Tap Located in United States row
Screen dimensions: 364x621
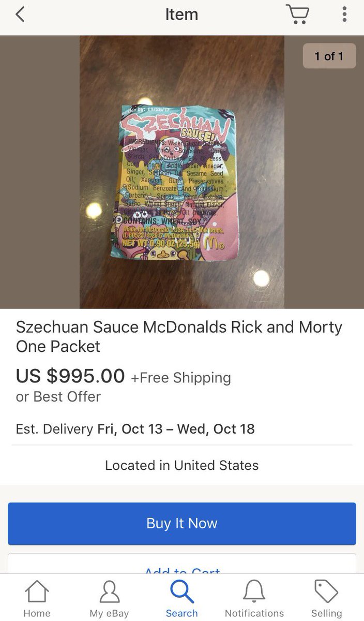pos(182,465)
